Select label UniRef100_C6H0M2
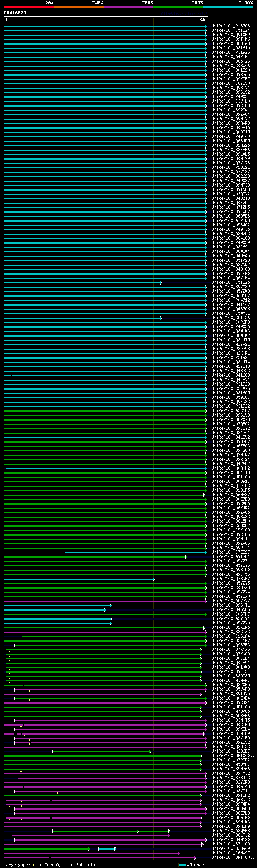The height and width of the screenshot is (868, 257). click(230, 525)
